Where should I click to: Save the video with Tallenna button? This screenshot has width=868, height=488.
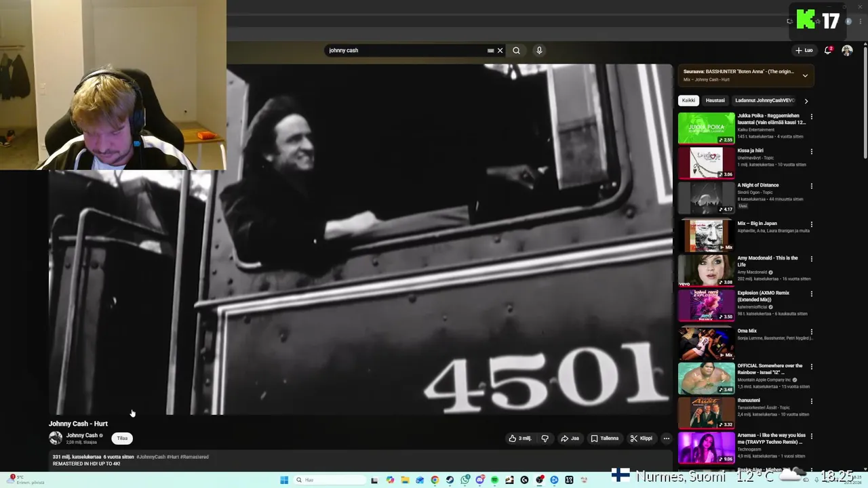point(605,439)
